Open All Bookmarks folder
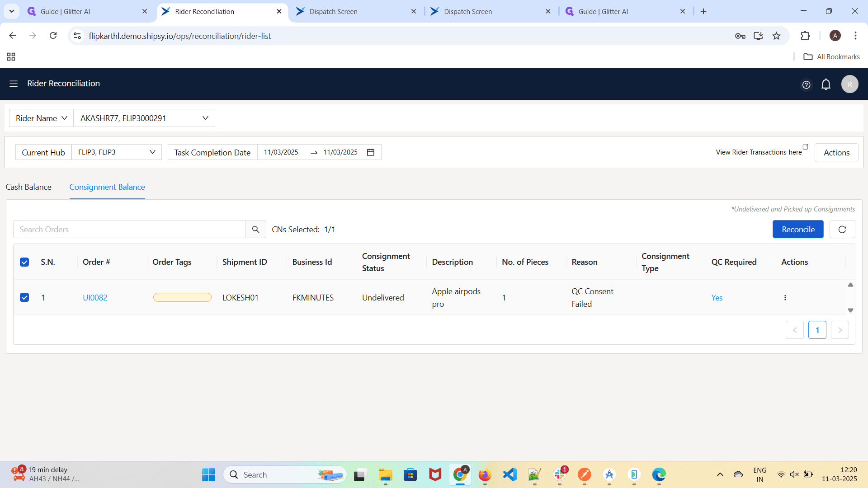This screenshot has height=488, width=868. pyautogui.click(x=831, y=56)
